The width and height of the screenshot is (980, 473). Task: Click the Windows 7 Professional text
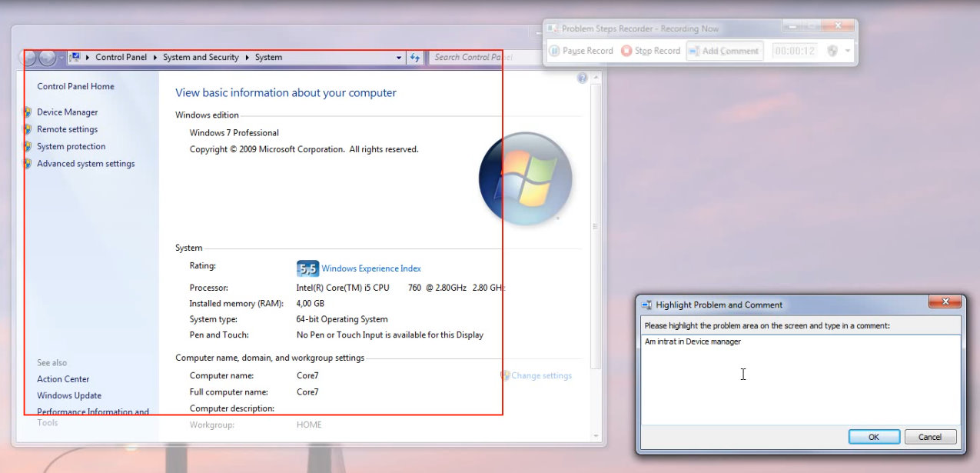pos(234,133)
